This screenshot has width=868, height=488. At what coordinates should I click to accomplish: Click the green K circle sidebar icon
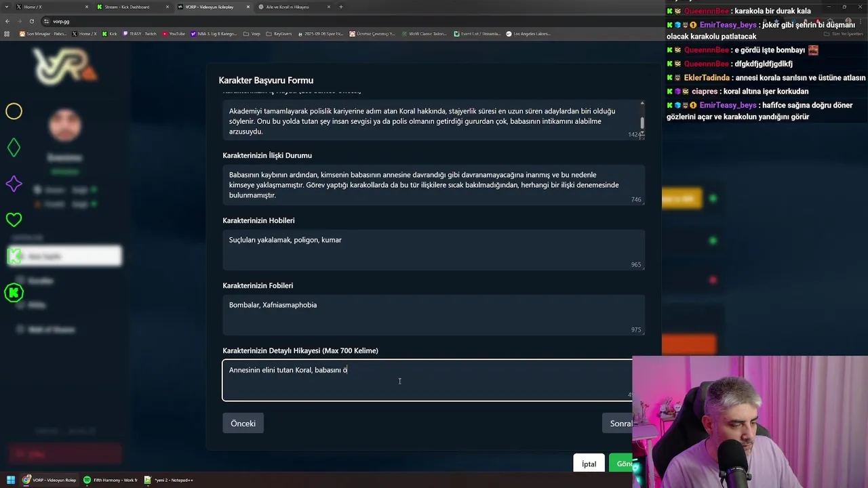click(14, 293)
